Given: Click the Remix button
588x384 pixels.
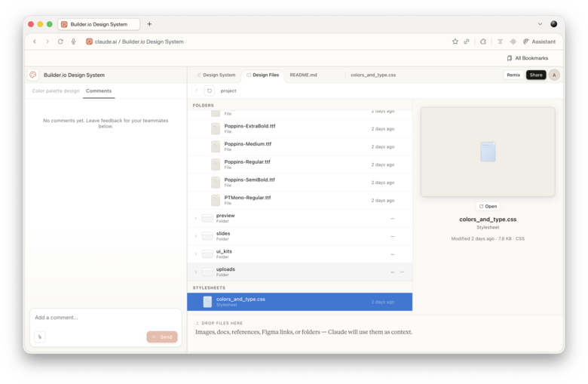Looking at the screenshot, I should tap(513, 75).
